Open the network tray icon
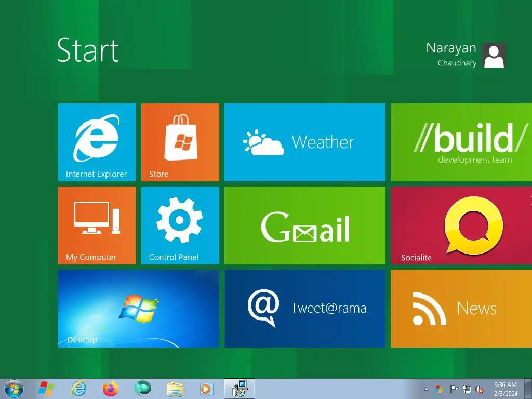The image size is (532, 399). (x=467, y=389)
